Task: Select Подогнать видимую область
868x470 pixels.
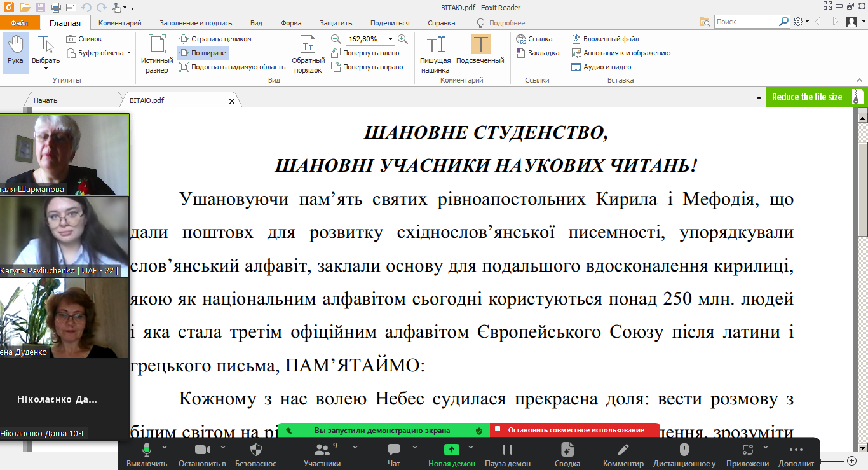Action: pyautogui.click(x=233, y=67)
